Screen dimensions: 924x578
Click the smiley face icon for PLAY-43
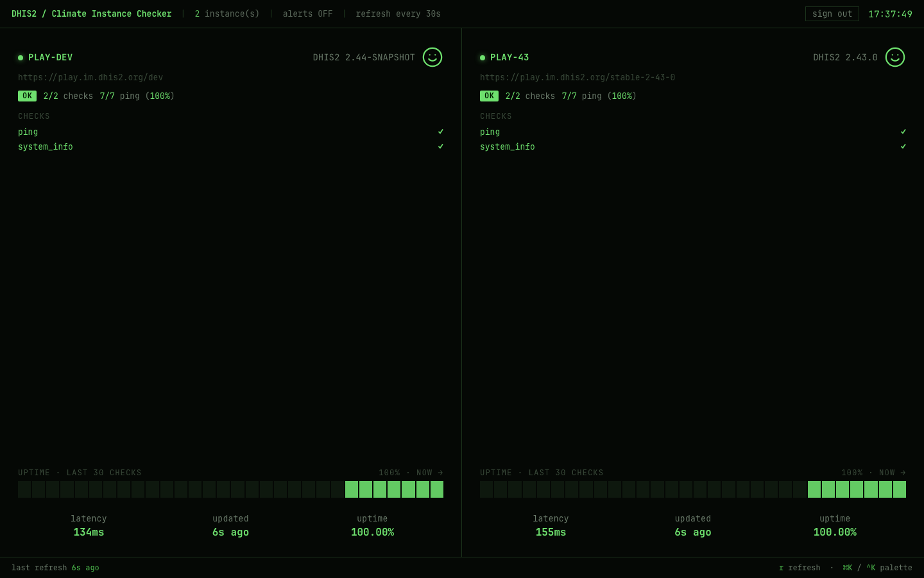pos(895,57)
